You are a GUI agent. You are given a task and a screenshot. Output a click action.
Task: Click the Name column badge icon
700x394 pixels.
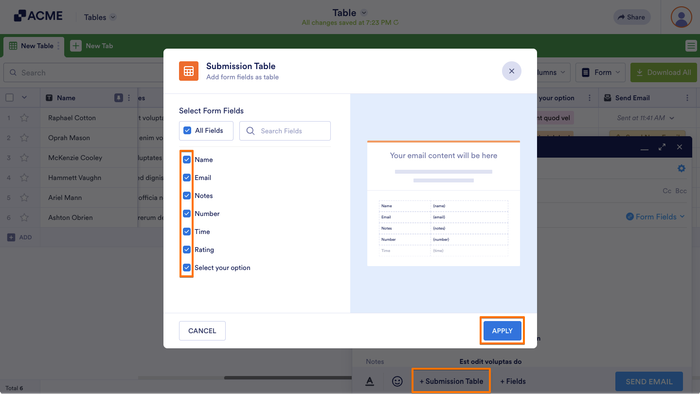pyautogui.click(x=118, y=98)
